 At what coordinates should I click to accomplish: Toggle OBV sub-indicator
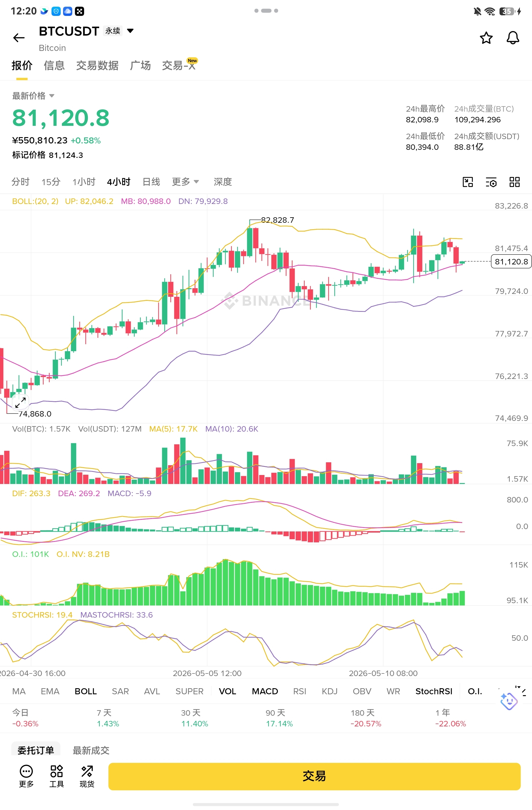(x=362, y=691)
